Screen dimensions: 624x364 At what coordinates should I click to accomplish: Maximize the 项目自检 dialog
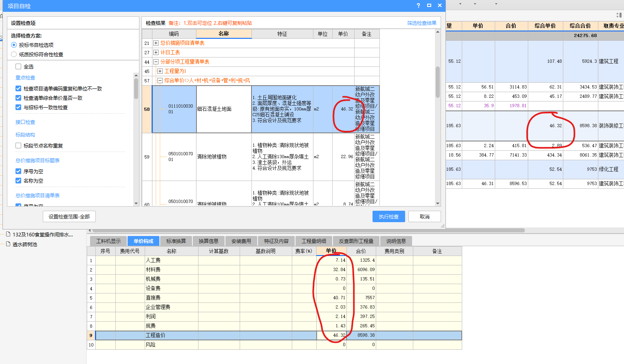(x=429, y=6)
